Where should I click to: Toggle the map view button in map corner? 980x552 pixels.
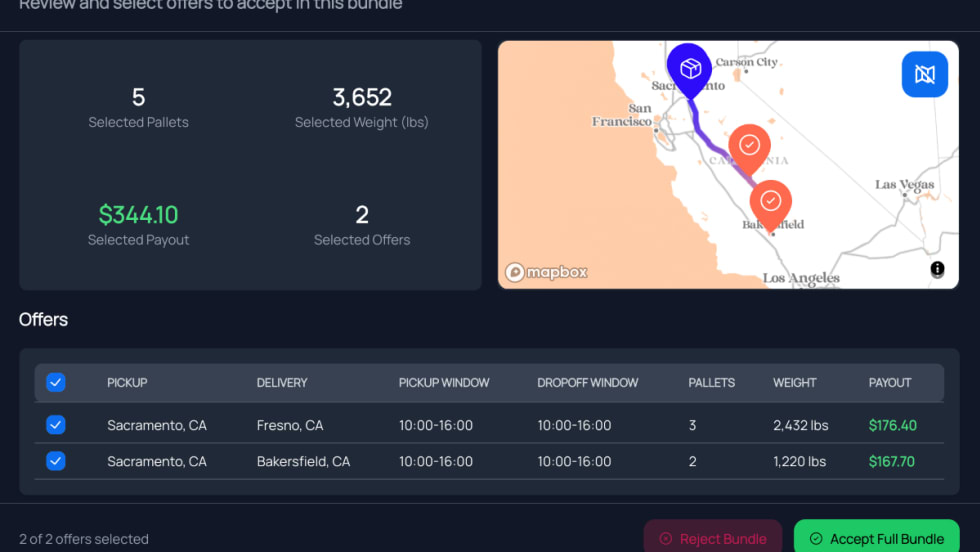pos(924,75)
